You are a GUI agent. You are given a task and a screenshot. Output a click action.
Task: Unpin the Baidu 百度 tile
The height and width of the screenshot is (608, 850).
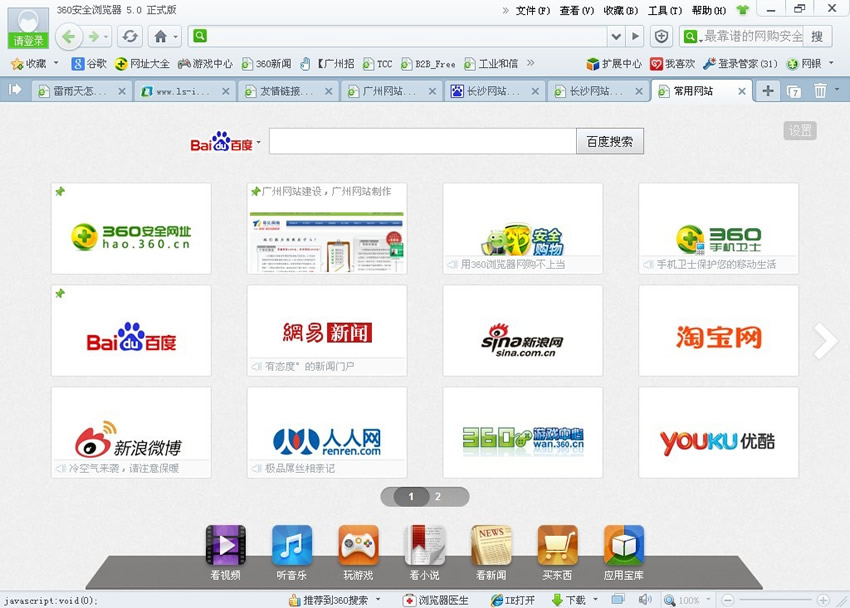tap(60, 293)
